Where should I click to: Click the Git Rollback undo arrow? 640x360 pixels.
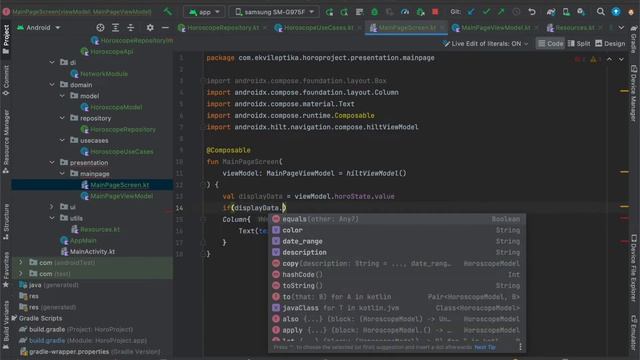531,12
